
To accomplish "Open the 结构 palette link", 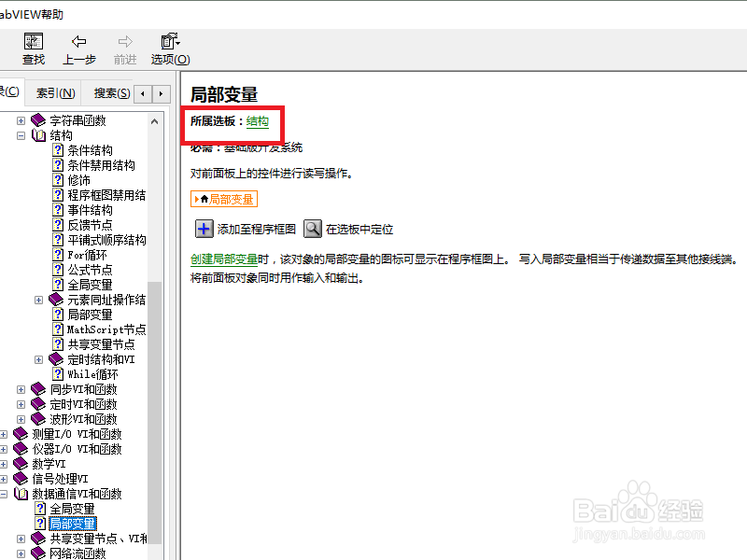I will [258, 121].
